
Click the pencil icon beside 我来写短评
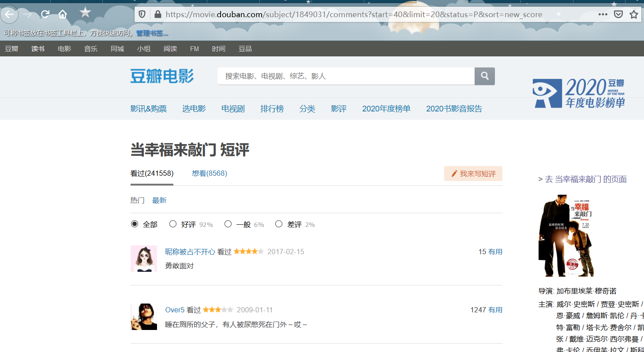click(454, 174)
